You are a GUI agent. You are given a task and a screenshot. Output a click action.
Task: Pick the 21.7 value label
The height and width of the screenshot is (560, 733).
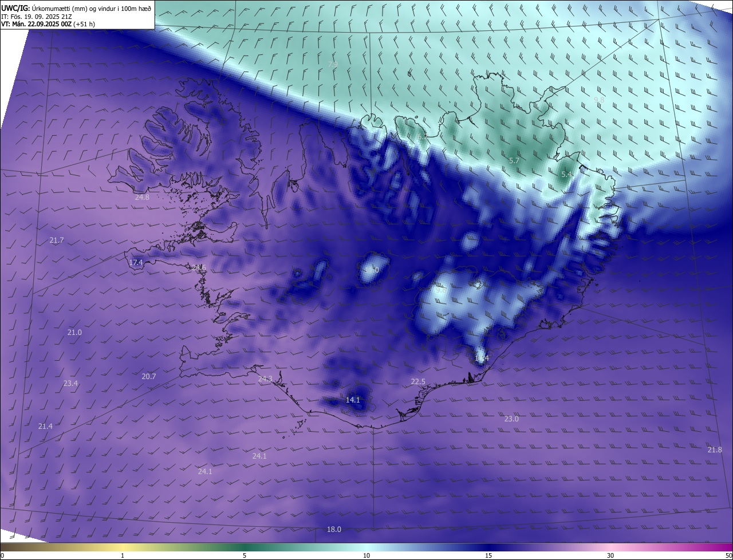tap(57, 240)
